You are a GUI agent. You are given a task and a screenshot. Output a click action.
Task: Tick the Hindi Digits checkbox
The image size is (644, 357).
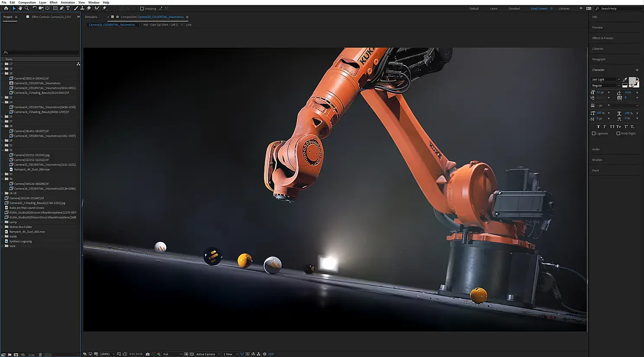tap(618, 133)
